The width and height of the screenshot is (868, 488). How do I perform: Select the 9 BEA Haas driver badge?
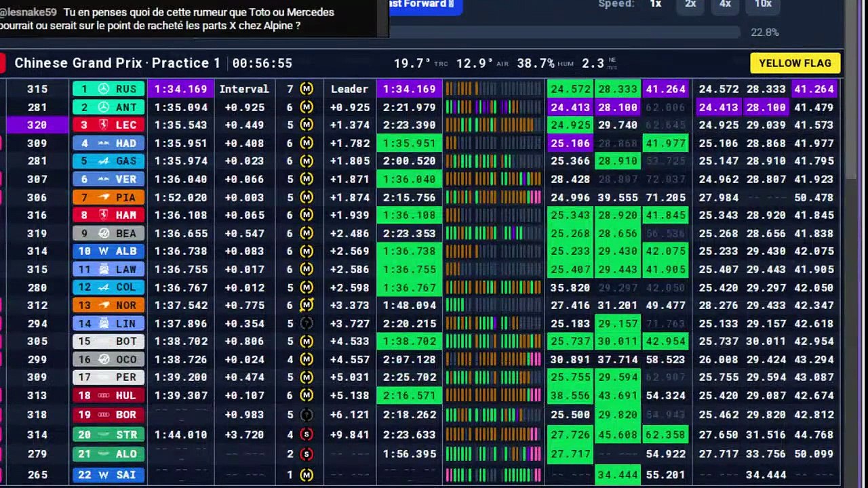[108, 233]
